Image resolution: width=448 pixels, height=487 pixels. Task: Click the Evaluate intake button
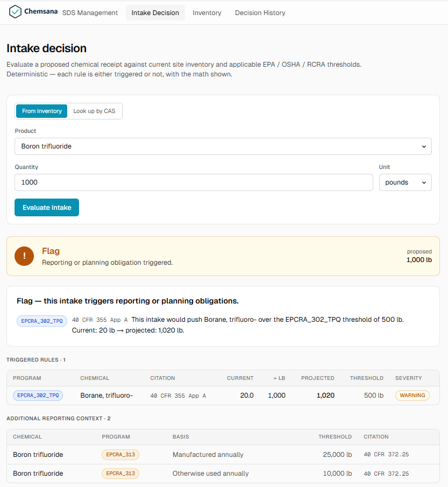click(47, 208)
